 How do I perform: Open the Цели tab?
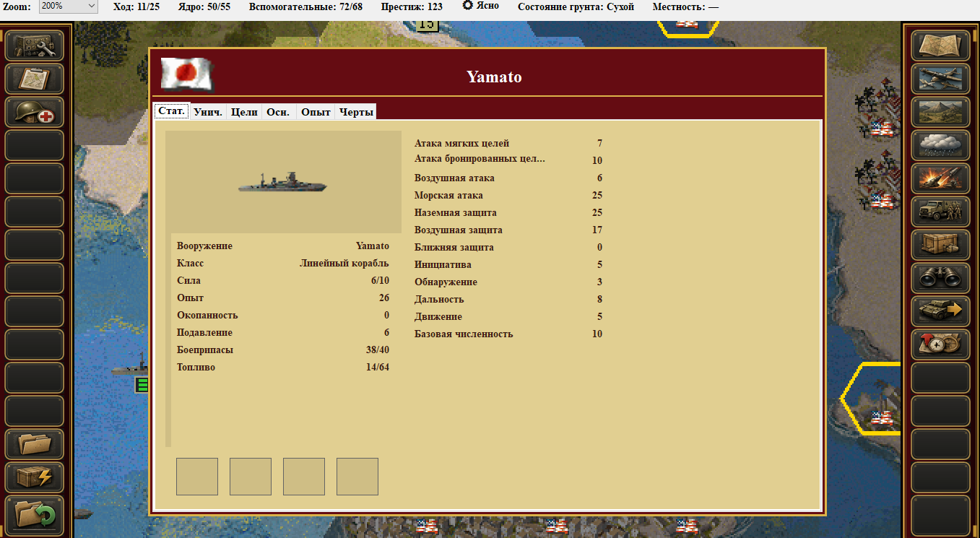244,112
